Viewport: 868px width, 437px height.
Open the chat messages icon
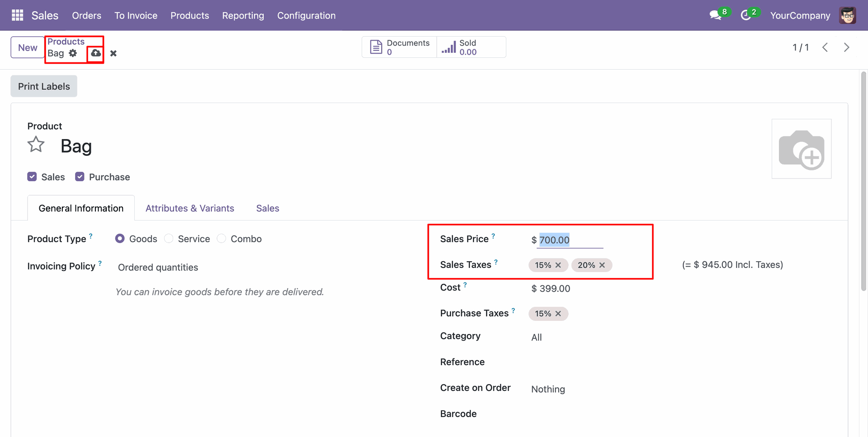pyautogui.click(x=715, y=15)
